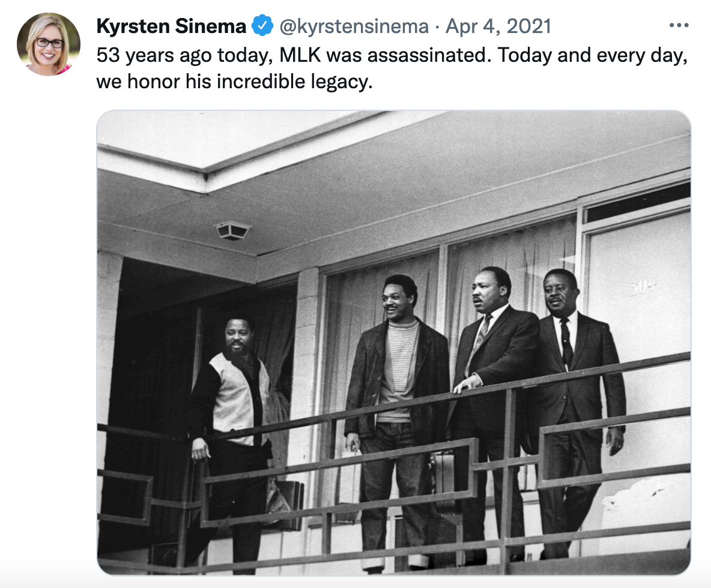This screenshot has width=711, height=588.
Task: Open Kyrsten Sinema's profile avatar
Action: tap(49, 44)
